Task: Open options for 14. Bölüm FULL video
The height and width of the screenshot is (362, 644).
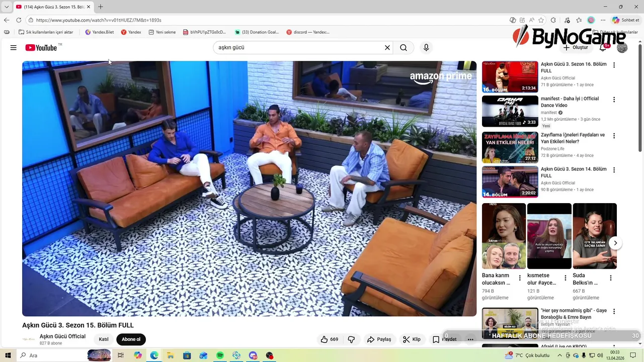Action: (614, 170)
